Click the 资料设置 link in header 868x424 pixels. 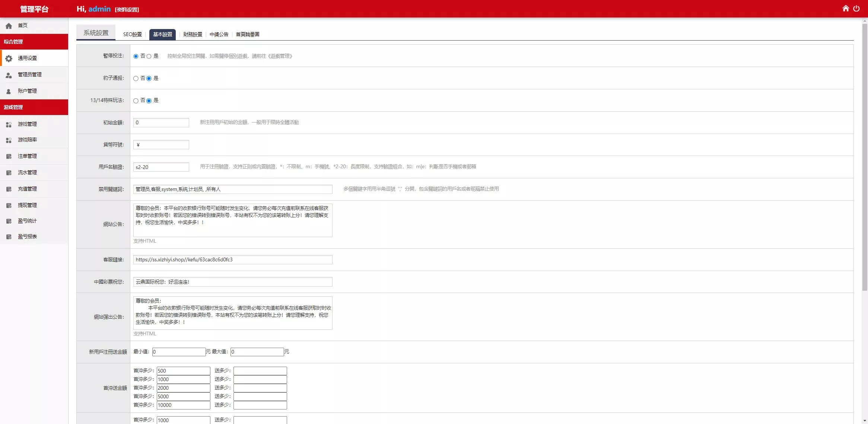click(127, 10)
